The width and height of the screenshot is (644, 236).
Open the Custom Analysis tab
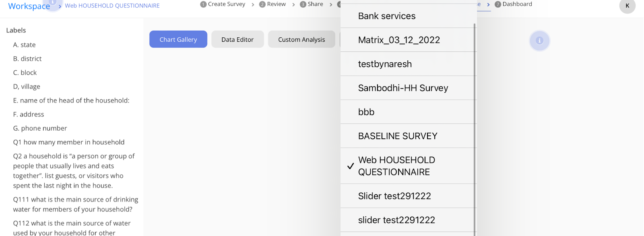(x=301, y=39)
